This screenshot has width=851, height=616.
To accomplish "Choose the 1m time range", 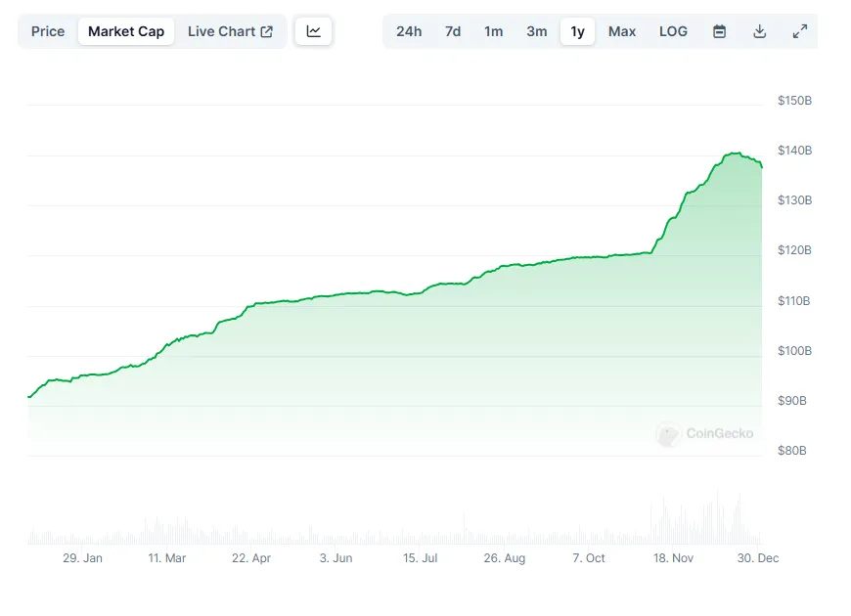I will click(x=493, y=30).
